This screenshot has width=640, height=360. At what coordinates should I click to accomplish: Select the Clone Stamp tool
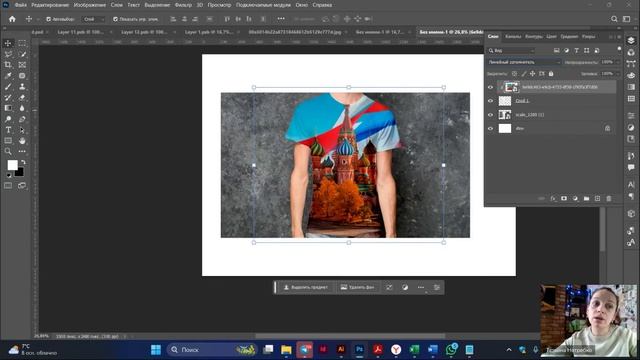pos(22,87)
